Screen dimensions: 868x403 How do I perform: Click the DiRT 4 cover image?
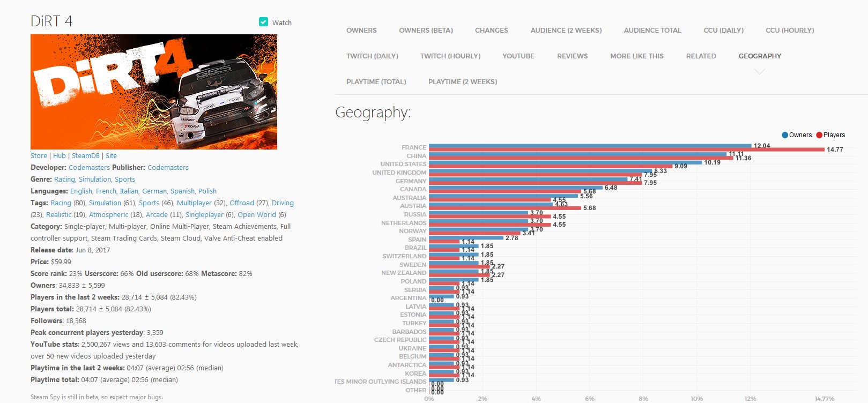pyautogui.click(x=154, y=92)
